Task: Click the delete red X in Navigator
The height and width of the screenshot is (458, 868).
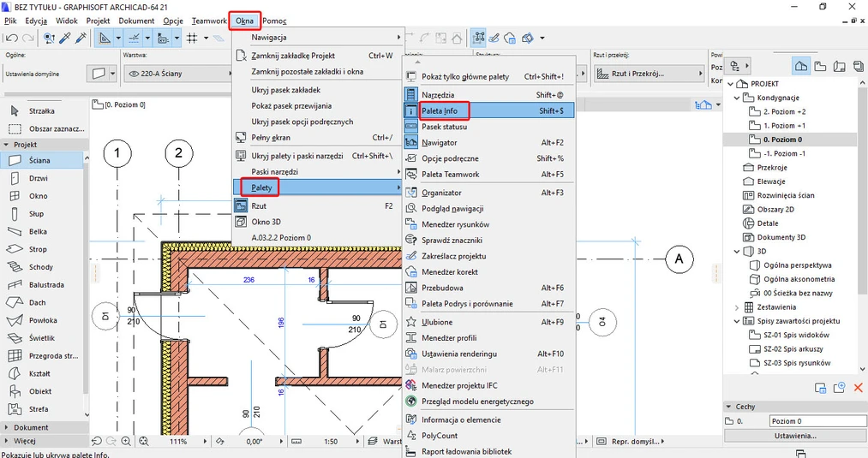Action: coord(859,388)
